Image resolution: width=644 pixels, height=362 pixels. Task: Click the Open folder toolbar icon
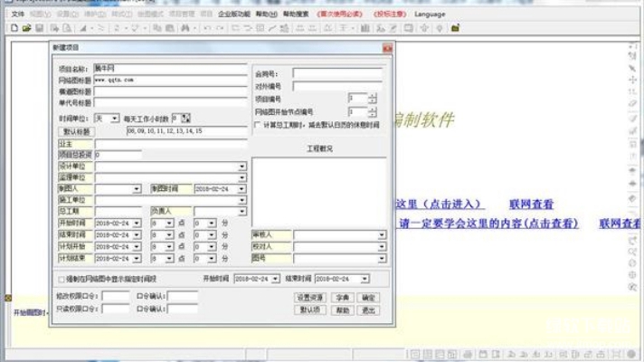[x=26, y=29]
